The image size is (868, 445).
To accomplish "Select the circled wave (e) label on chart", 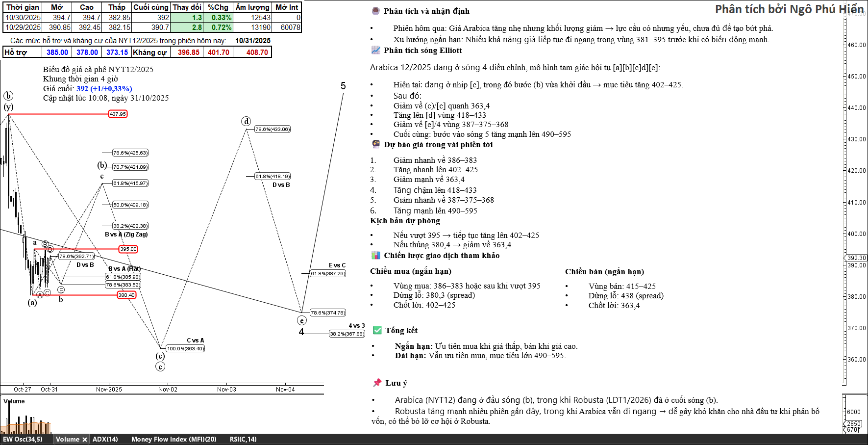I will [302, 320].
